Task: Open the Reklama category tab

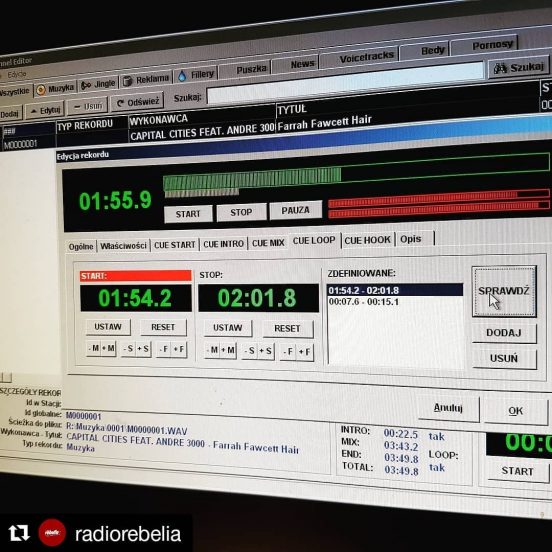Action: pos(146,80)
